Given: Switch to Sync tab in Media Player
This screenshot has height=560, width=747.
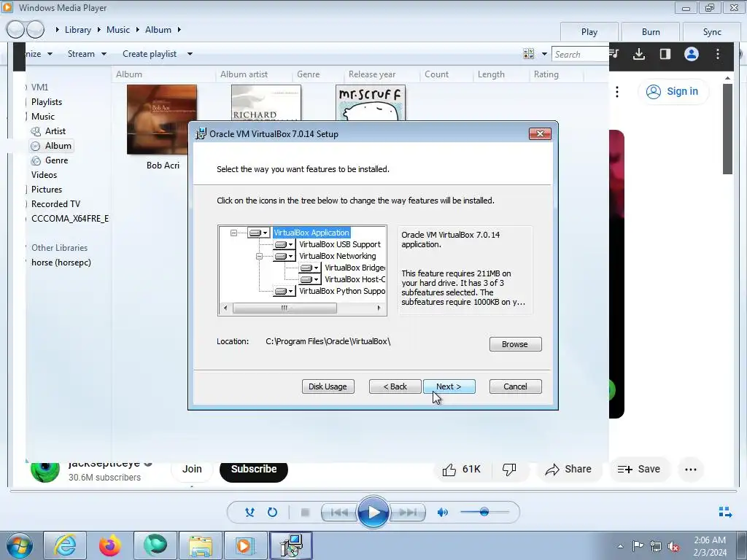Looking at the screenshot, I should coord(712,32).
